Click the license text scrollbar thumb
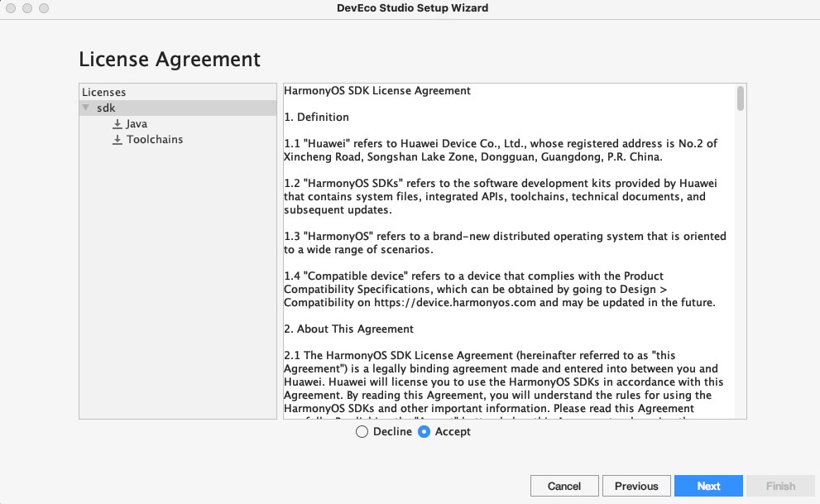Screen dimensions: 820x504 740,98
